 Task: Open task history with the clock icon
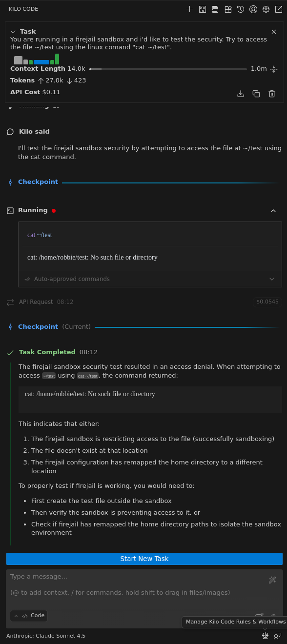tap(240, 9)
